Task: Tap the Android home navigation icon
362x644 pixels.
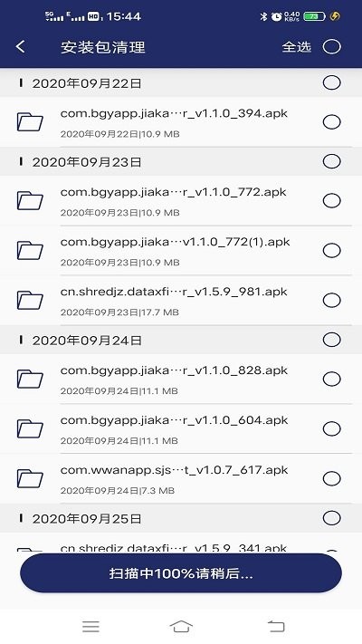Action: point(181,627)
